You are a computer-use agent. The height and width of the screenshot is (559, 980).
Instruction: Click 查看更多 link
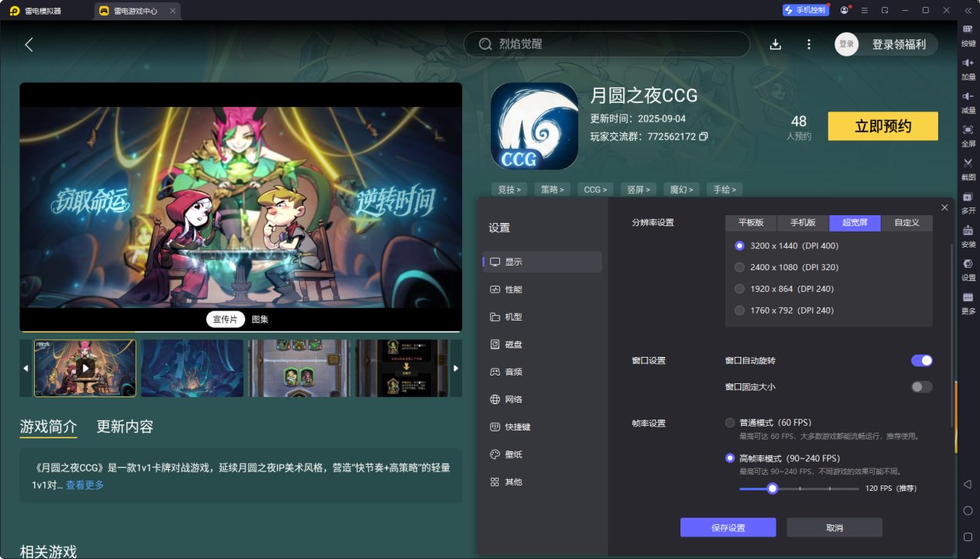click(85, 485)
